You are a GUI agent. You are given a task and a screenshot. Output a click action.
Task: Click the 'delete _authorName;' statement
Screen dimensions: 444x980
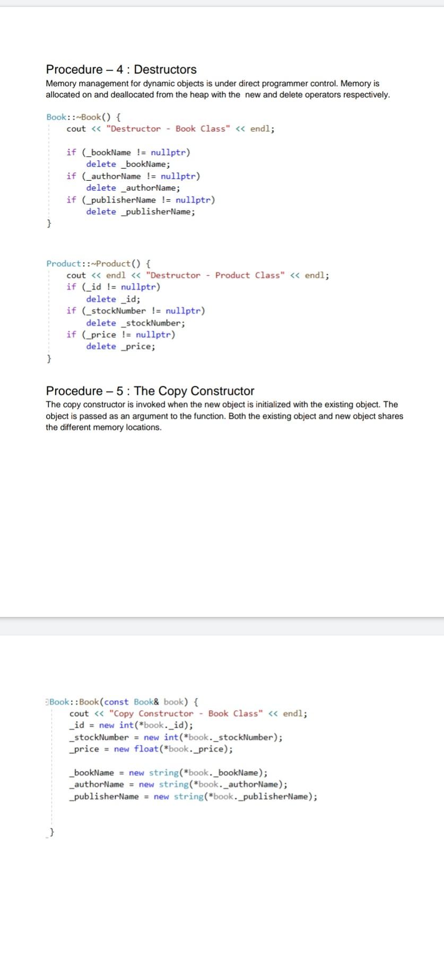click(x=133, y=188)
